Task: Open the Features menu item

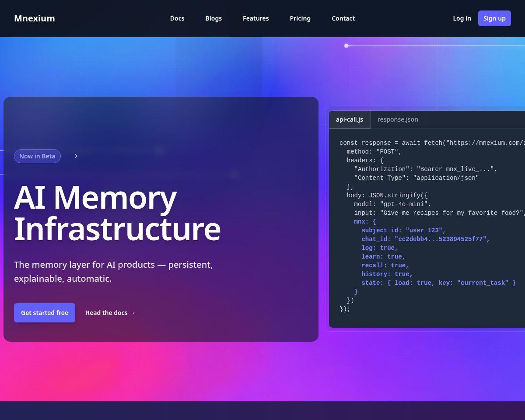Action: pyautogui.click(x=256, y=18)
